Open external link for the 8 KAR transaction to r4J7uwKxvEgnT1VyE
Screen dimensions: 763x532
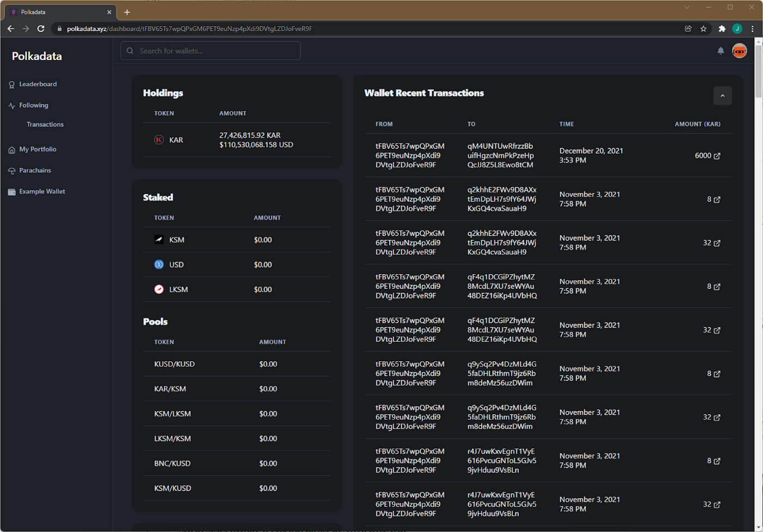click(x=717, y=461)
